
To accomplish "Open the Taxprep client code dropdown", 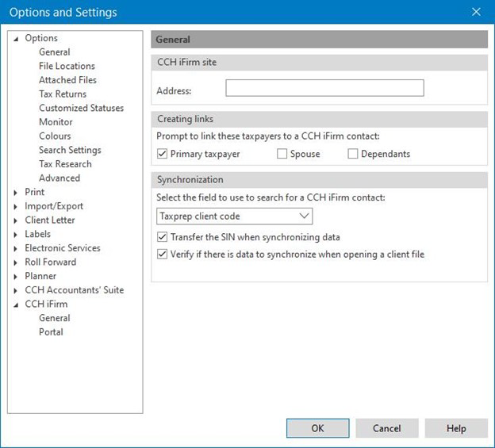I will click(x=235, y=216).
